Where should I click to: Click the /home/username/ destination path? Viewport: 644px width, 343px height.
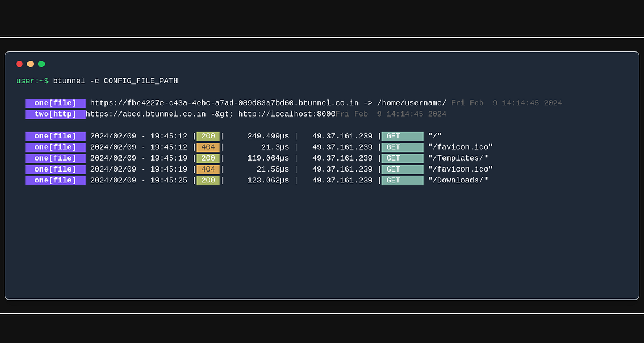pyautogui.click(x=412, y=103)
